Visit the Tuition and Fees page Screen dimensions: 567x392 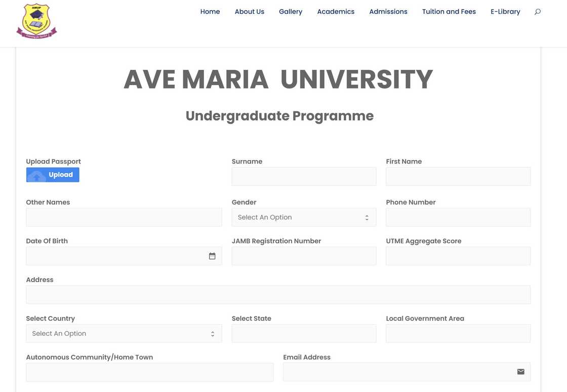point(449,12)
